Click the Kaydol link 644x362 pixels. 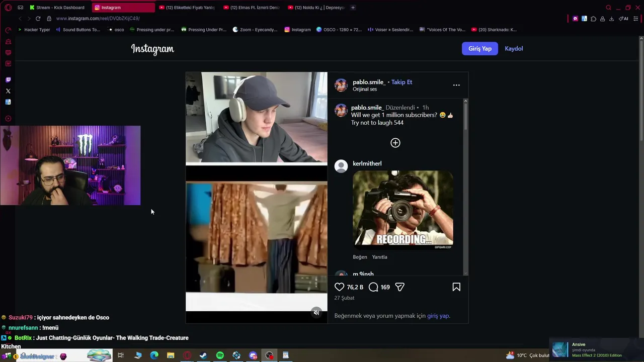pyautogui.click(x=514, y=49)
